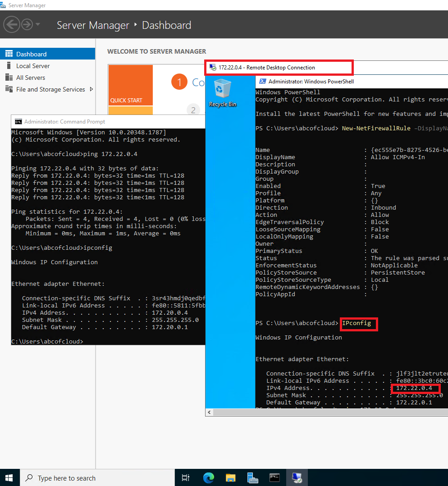Launch Microsoft Edge from the taskbar
This screenshot has height=486, width=448.
click(x=208, y=477)
